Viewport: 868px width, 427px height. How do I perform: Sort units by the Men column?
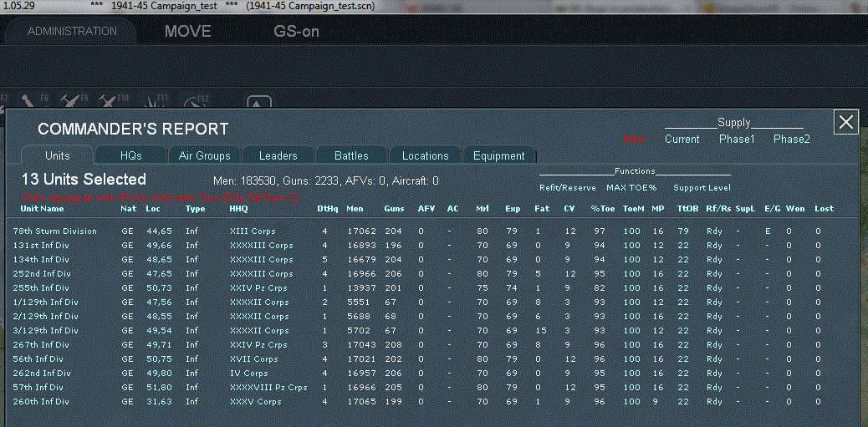pos(355,209)
